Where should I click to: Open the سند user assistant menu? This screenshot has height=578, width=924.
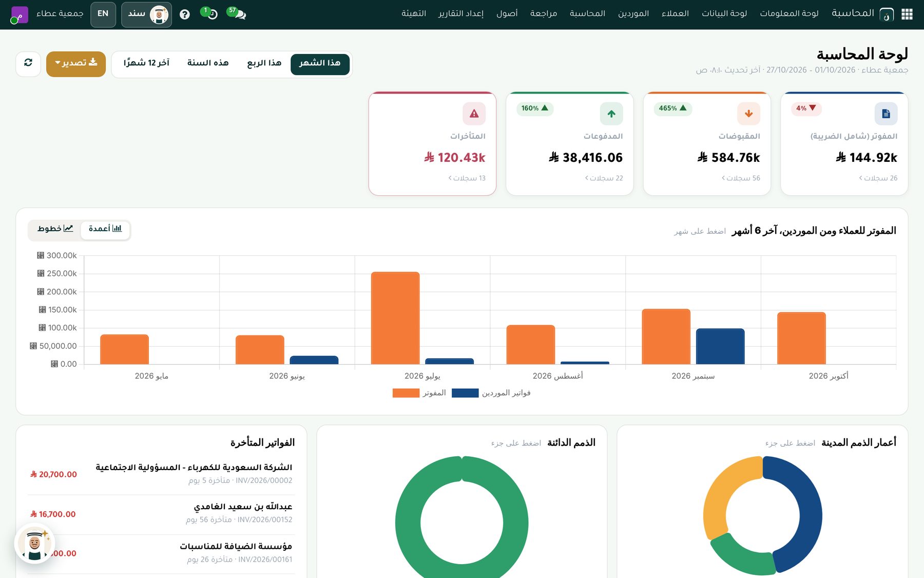pyautogui.click(x=147, y=14)
